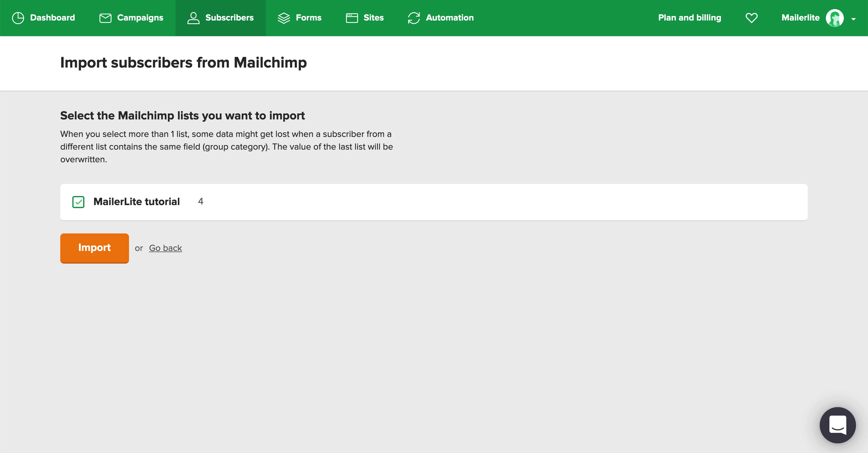The width and height of the screenshot is (868, 453).
Task: Click the Campaigns envelope icon
Action: (x=105, y=18)
